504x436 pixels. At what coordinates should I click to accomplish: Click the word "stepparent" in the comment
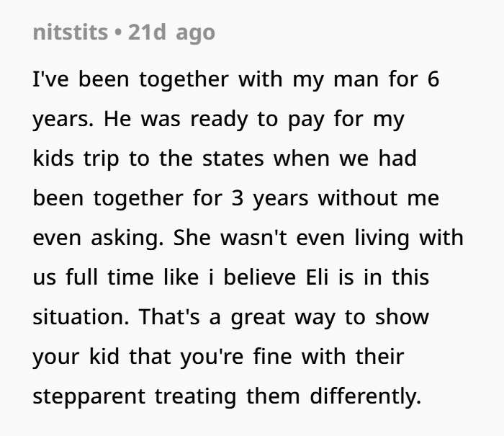89,397
